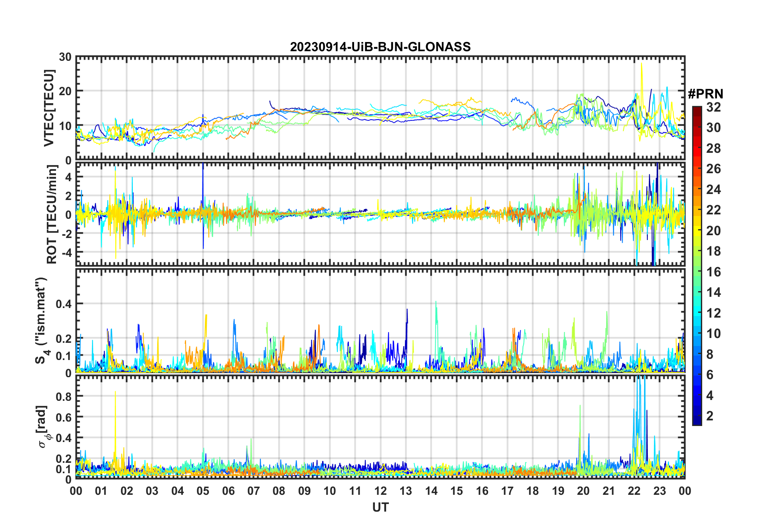Pick the orange band near PRN 24
The image size is (761, 532).
(697, 189)
